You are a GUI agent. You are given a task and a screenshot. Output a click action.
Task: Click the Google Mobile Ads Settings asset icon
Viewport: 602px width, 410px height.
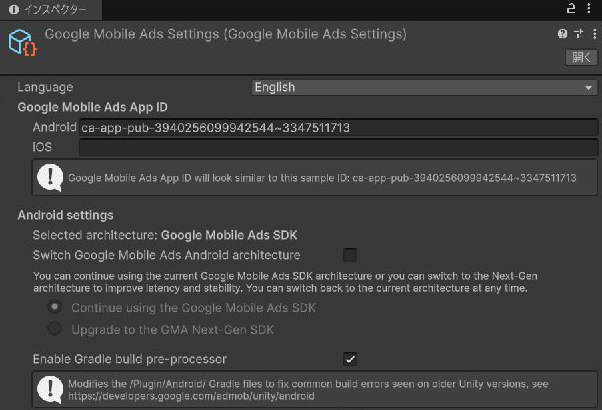pyautogui.click(x=23, y=43)
